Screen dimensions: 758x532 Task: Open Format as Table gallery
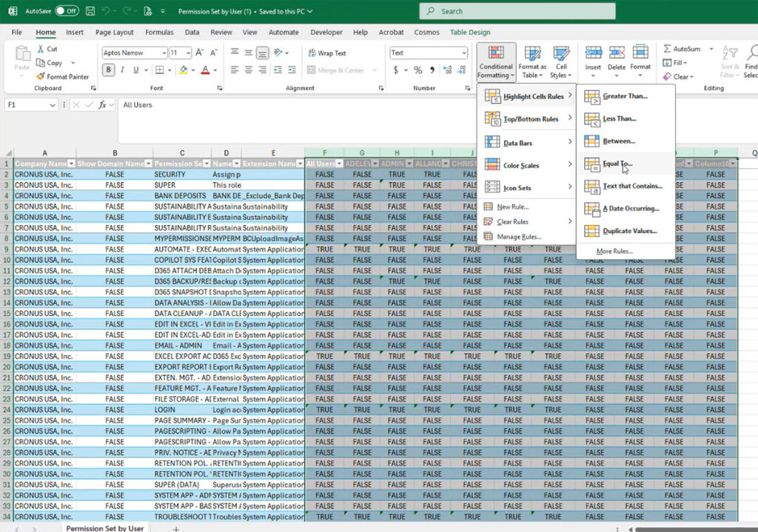pyautogui.click(x=532, y=62)
